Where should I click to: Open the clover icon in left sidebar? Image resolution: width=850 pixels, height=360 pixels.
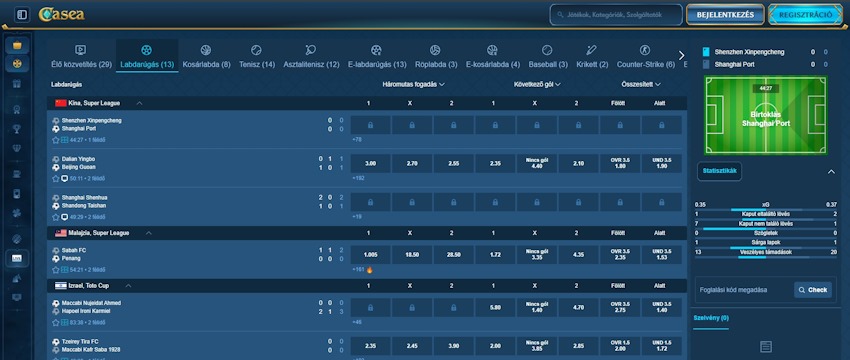[17, 214]
